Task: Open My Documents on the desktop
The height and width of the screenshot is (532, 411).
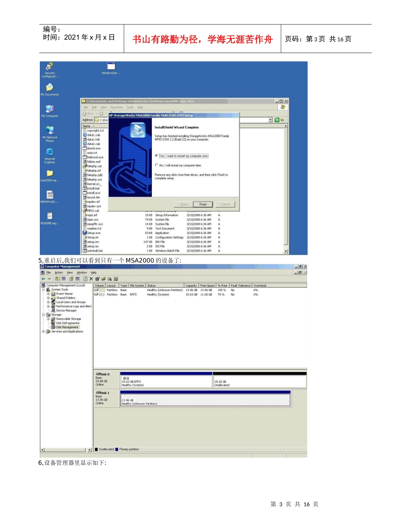Action: pyautogui.click(x=50, y=87)
